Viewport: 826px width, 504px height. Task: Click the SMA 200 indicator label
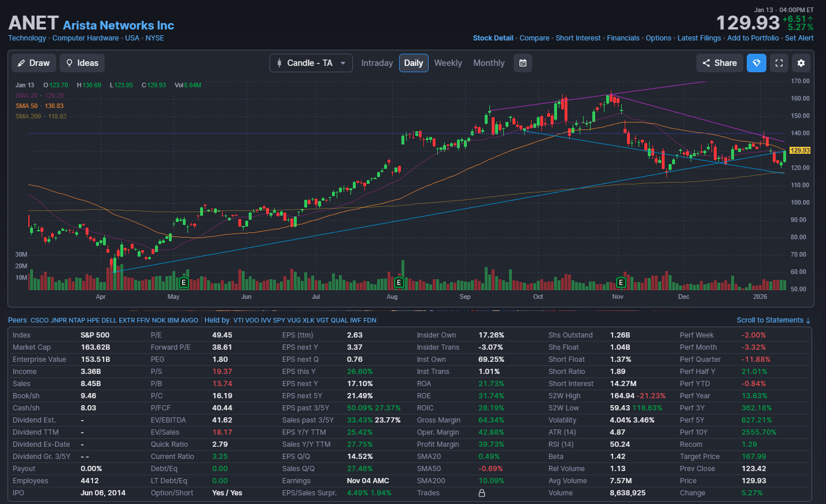click(x=28, y=116)
